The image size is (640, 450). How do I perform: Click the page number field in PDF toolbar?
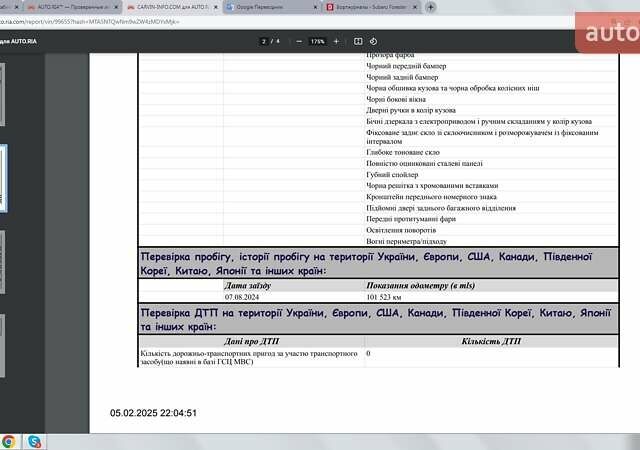(264, 41)
